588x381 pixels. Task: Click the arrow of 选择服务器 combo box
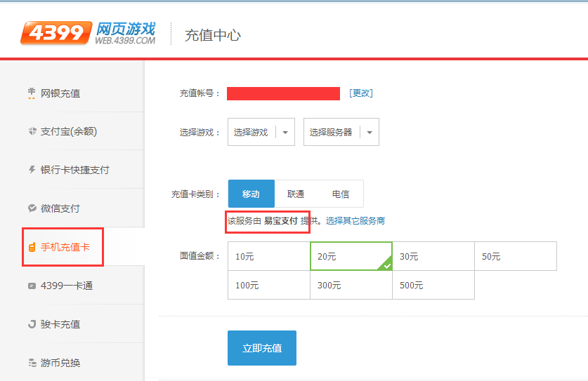click(370, 132)
